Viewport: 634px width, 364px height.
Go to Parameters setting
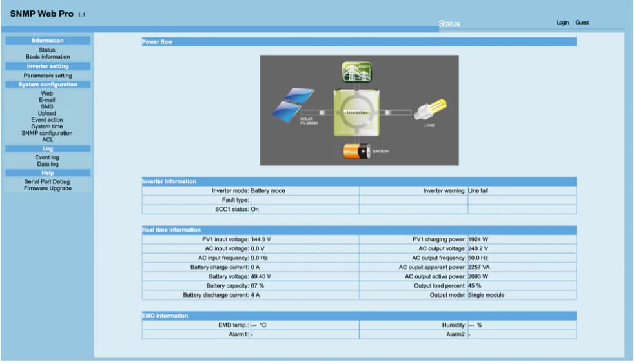pos(48,76)
